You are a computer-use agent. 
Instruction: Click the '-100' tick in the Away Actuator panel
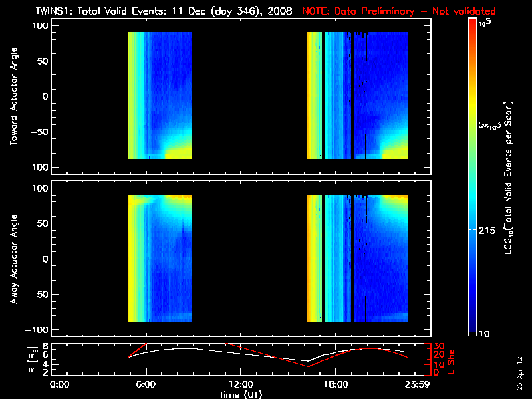pyautogui.click(x=38, y=330)
